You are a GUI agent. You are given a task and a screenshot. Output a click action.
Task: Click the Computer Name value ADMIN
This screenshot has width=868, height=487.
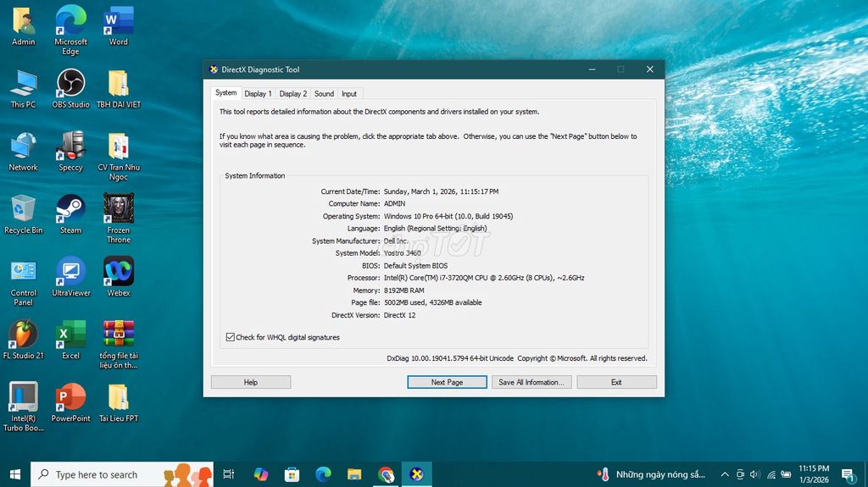coord(395,203)
